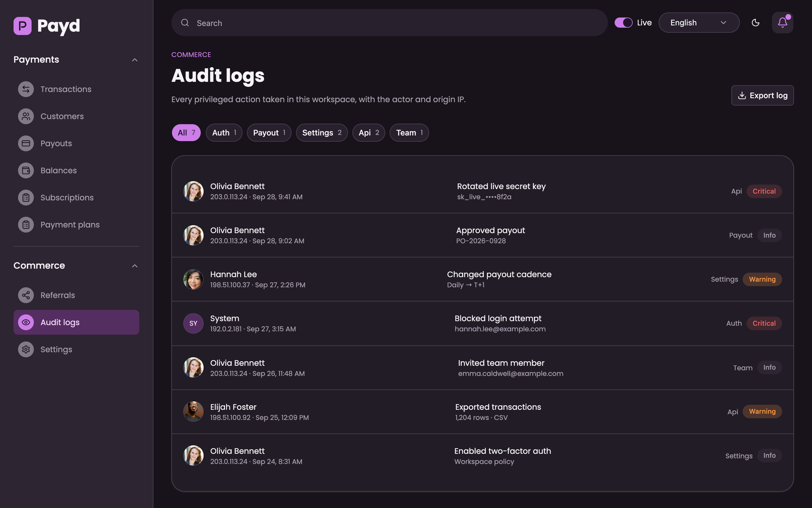Click the Customers people icon

[x=26, y=116]
